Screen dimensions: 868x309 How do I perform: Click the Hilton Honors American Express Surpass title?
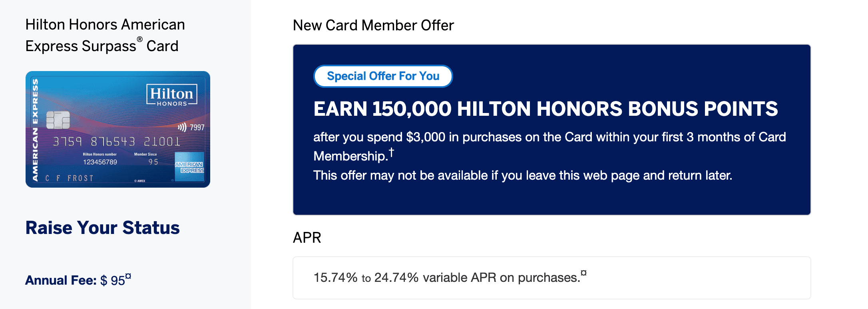105,35
